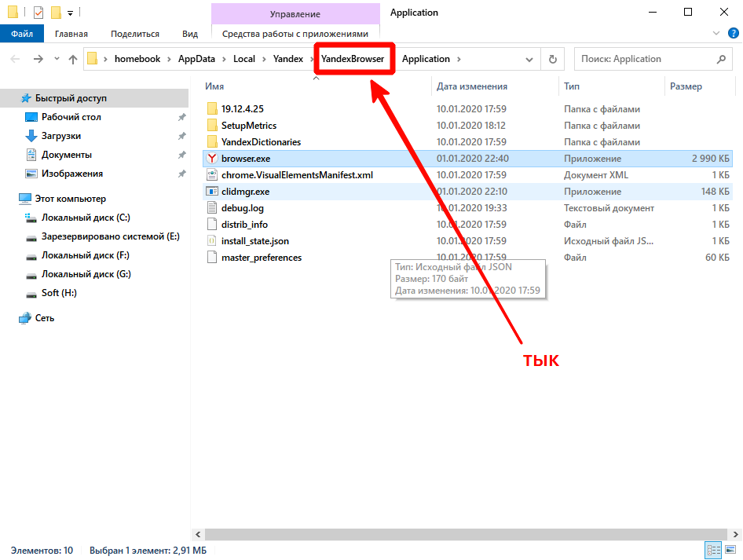
Task: Open Рабочий стол in Quick access
Action: coord(71,117)
